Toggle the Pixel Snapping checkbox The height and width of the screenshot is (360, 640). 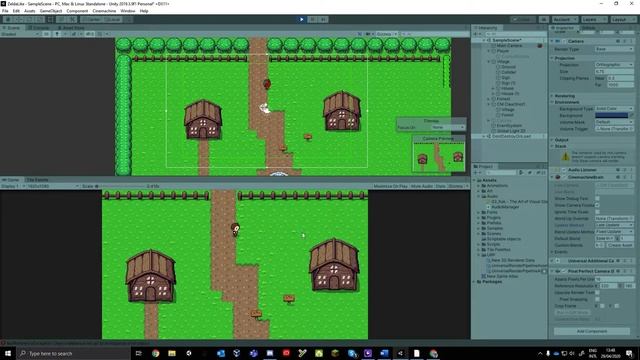[x=597, y=299]
